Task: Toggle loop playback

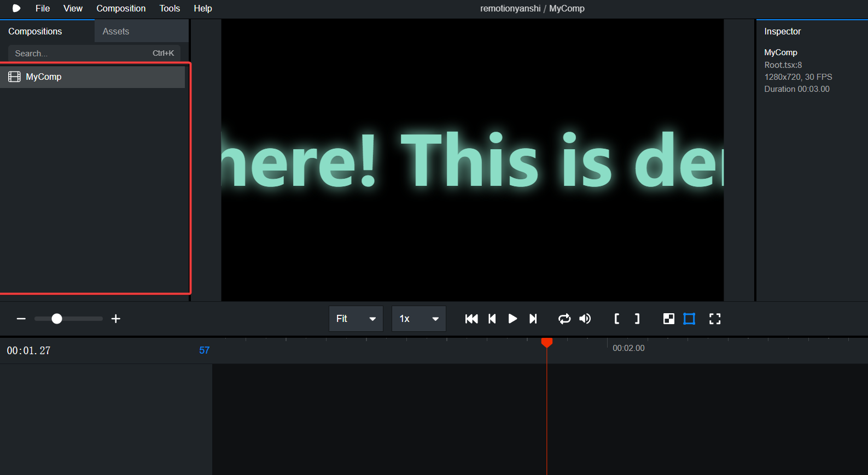Action: pyautogui.click(x=564, y=319)
